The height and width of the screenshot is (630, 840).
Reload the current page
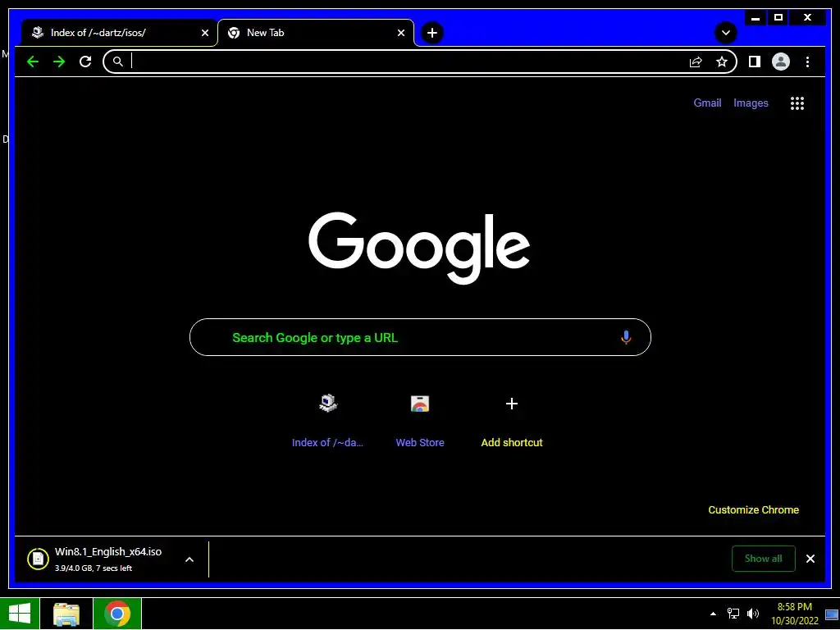85,62
